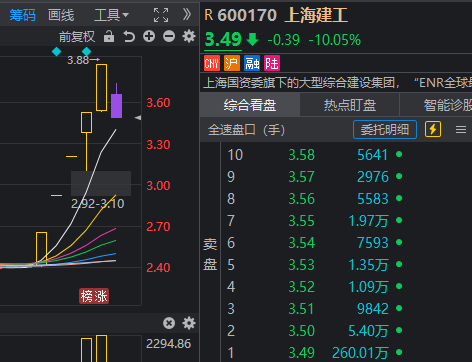Click green dot beside volume 5641
Screen dimensions: 472x362
399,154
